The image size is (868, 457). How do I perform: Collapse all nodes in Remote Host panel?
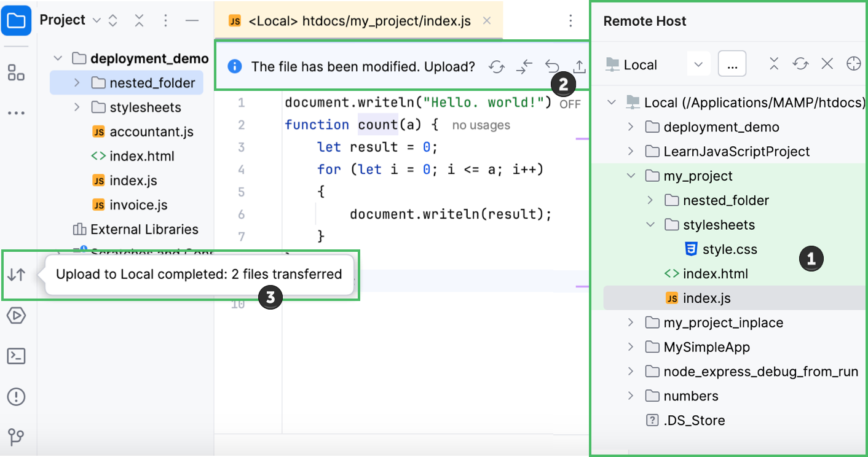click(x=773, y=63)
